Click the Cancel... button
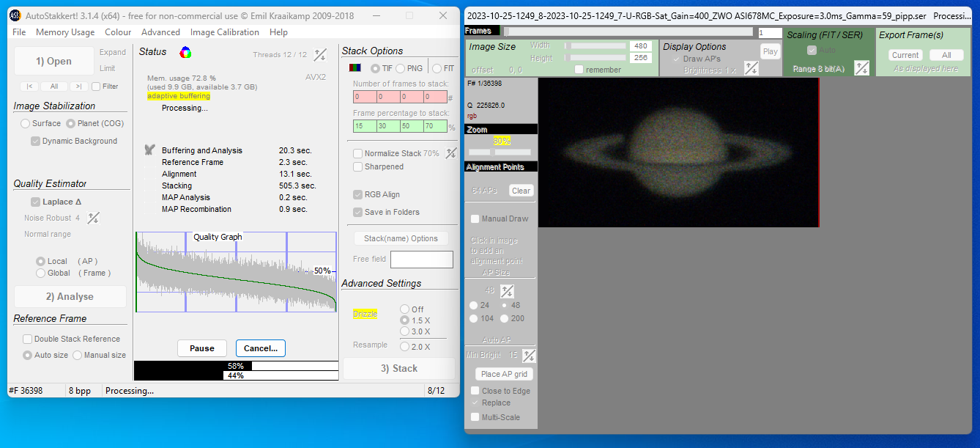The height and width of the screenshot is (448, 980). tap(260, 348)
